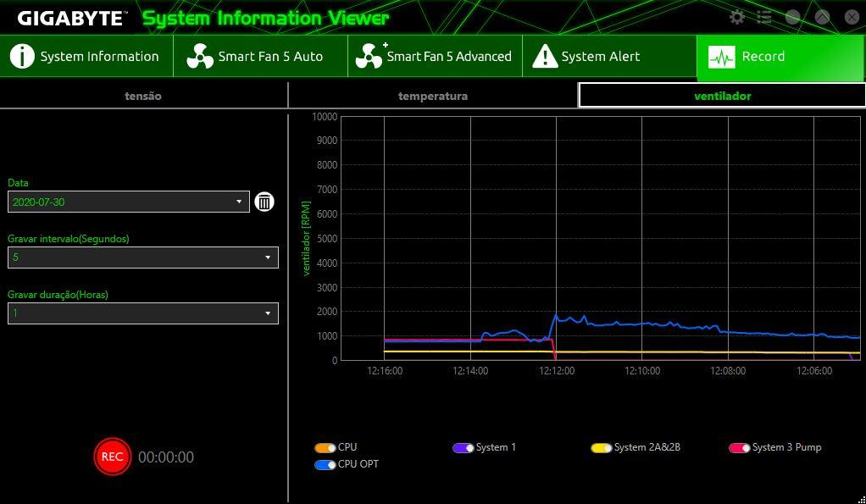Image resolution: width=866 pixels, height=504 pixels.
Task: Click the 12:06:00 time axis label
Action: tap(814, 371)
